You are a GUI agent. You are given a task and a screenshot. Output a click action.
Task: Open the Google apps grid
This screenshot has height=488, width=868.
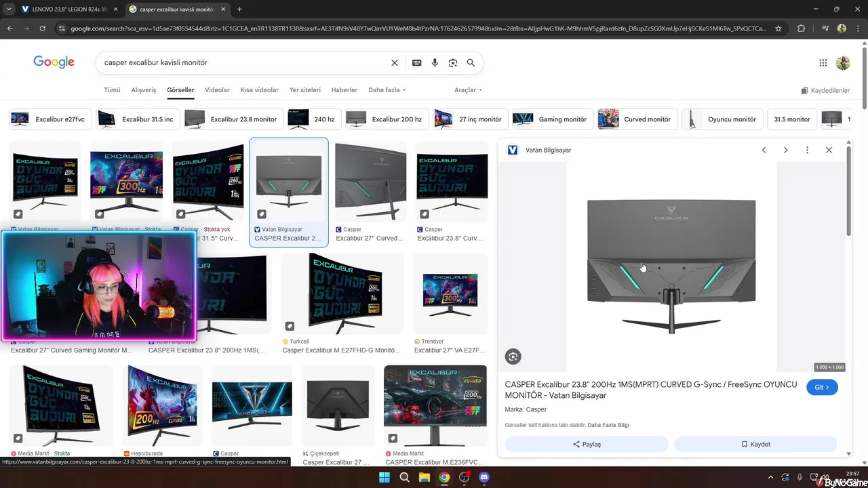[x=823, y=62]
